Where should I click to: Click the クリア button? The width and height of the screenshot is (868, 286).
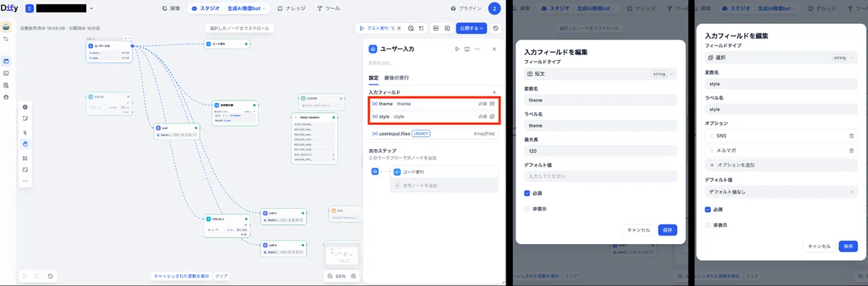point(222,276)
